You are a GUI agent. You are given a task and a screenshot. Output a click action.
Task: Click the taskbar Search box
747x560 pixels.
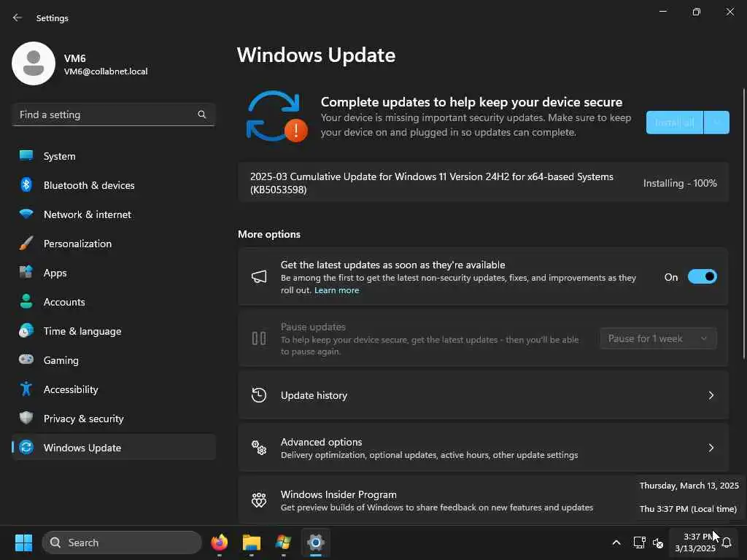point(122,542)
